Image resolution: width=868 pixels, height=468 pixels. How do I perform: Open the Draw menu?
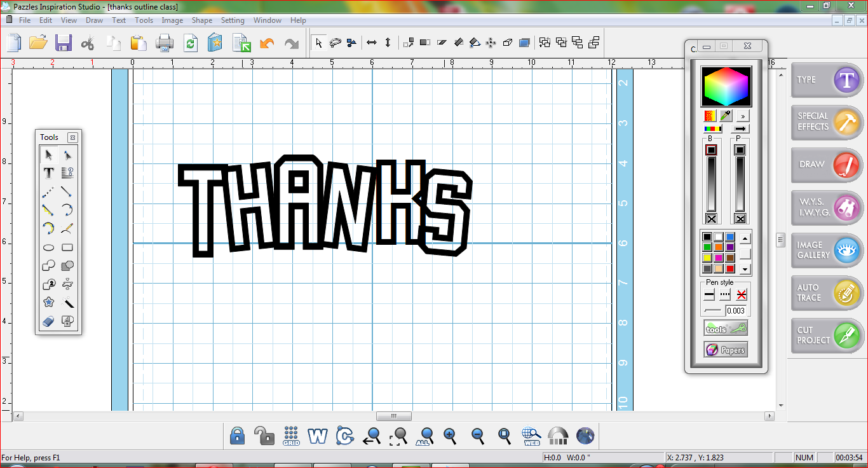tap(94, 20)
